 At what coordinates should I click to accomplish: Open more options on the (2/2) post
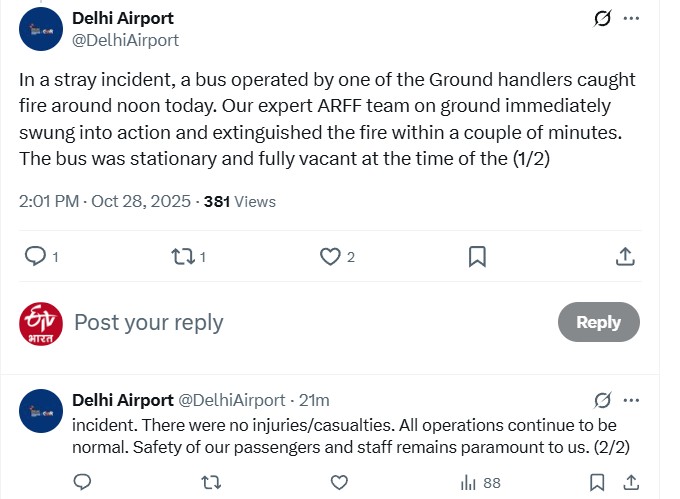631,400
